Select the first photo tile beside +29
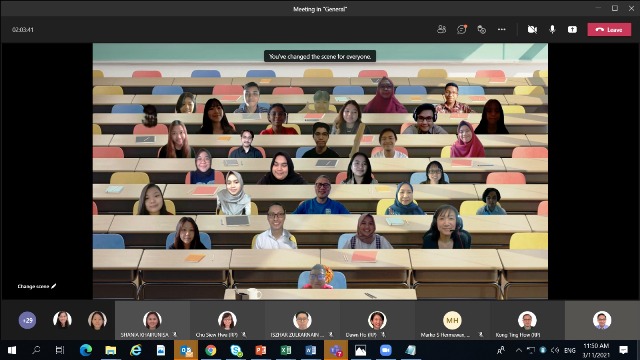This screenshot has height=360, width=640. coord(62,320)
